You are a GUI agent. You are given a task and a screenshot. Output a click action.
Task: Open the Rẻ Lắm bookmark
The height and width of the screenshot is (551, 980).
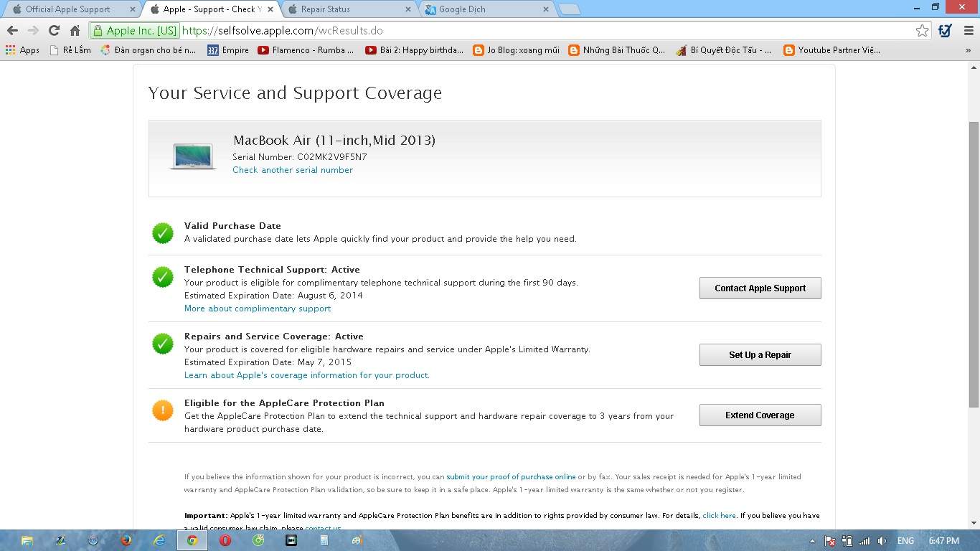tap(70, 50)
